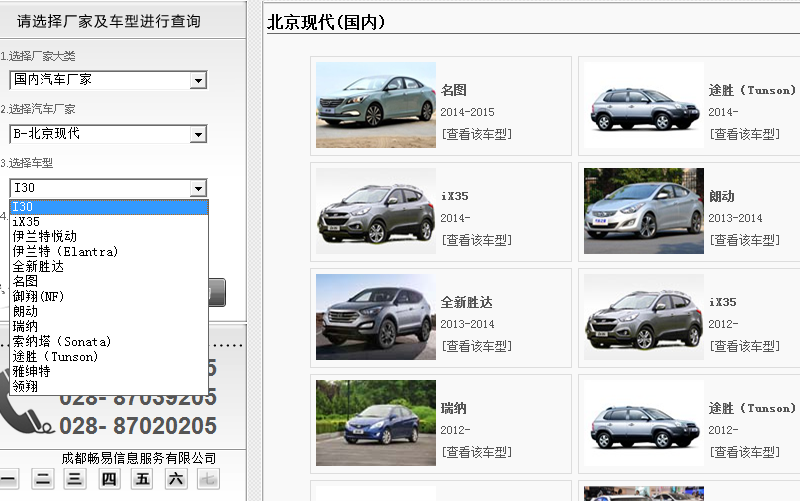Click 查看该车型 link under 途胜 2014-

745,134
